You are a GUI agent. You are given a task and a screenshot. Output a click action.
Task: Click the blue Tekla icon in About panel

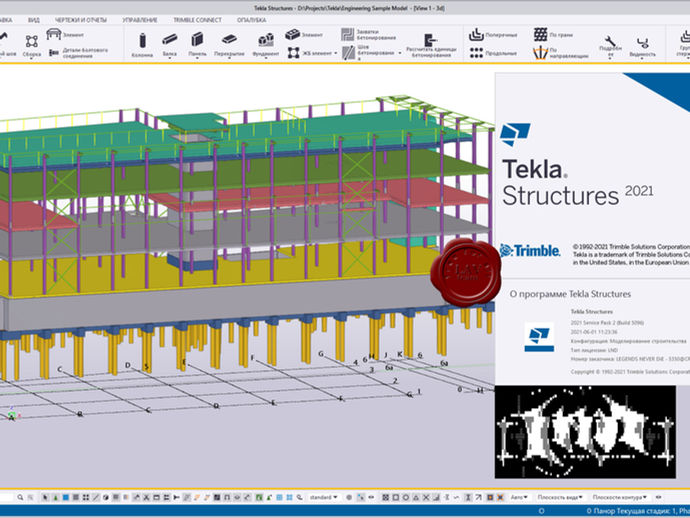click(x=539, y=337)
